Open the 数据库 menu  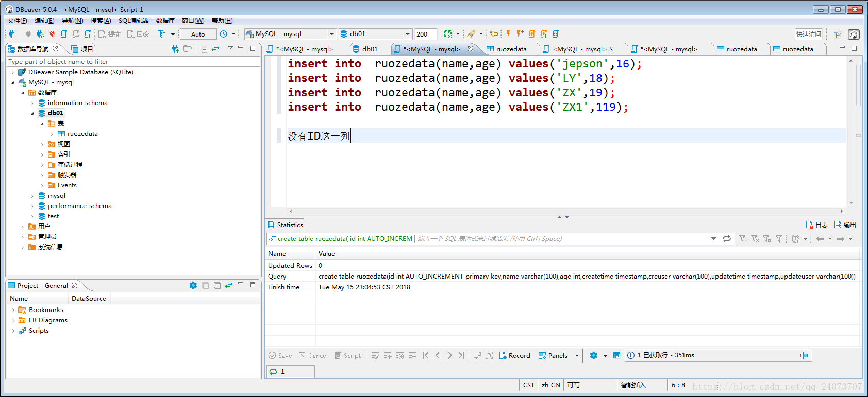tap(165, 21)
